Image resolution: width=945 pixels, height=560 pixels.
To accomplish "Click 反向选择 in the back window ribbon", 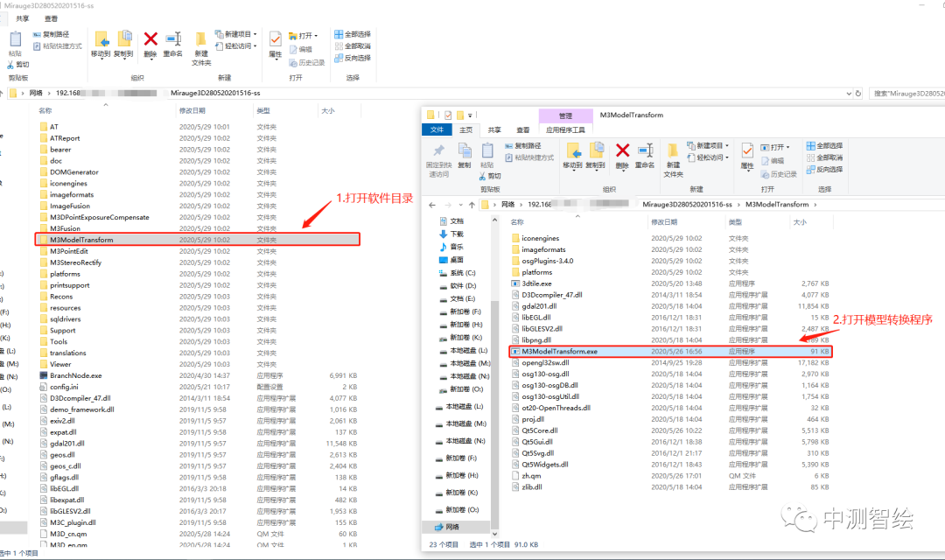I will tap(353, 58).
